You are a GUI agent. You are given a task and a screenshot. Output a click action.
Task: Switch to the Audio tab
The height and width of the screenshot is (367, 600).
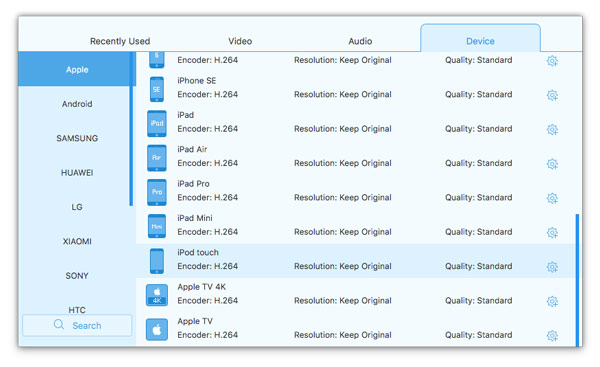(x=360, y=41)
